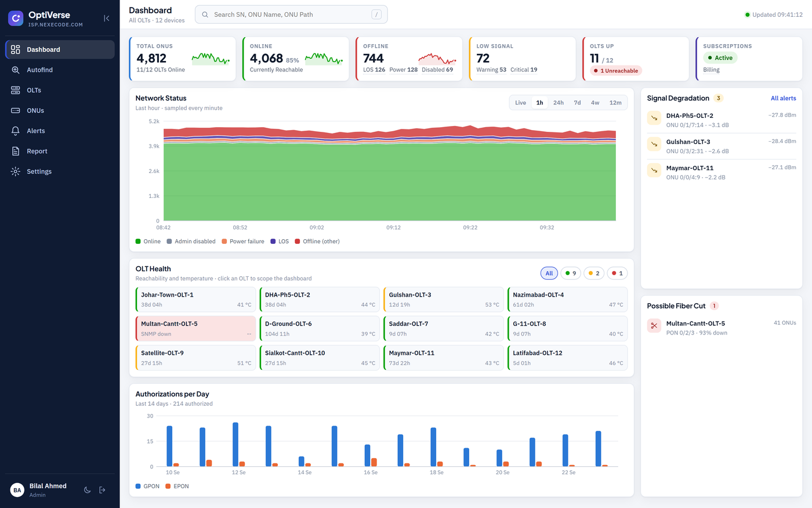Toggle the GPON legend in Authorizations chart

click(147, 487)
